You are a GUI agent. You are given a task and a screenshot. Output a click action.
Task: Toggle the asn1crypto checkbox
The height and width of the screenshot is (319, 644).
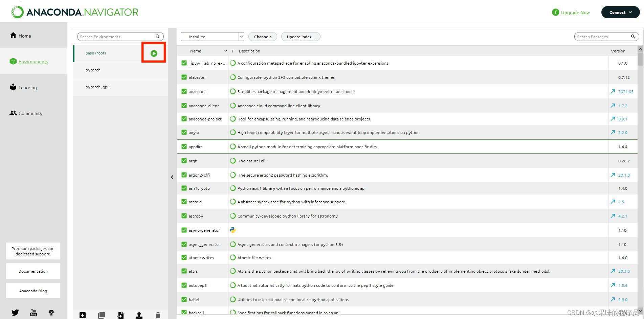click(184, 188)
